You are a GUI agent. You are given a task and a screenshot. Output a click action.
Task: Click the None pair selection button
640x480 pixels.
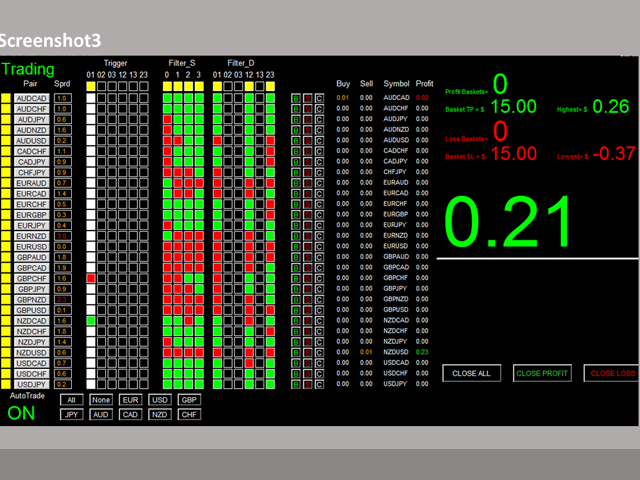click(100, 399)
